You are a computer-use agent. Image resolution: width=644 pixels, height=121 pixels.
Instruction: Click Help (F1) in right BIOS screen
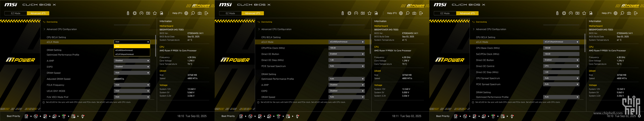tap(606, 13)
